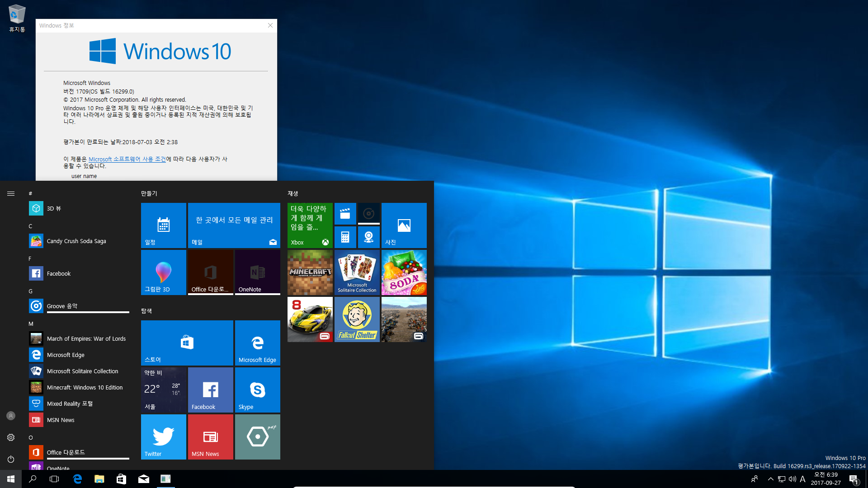Open the 스토어 store tile

[187, 343]
